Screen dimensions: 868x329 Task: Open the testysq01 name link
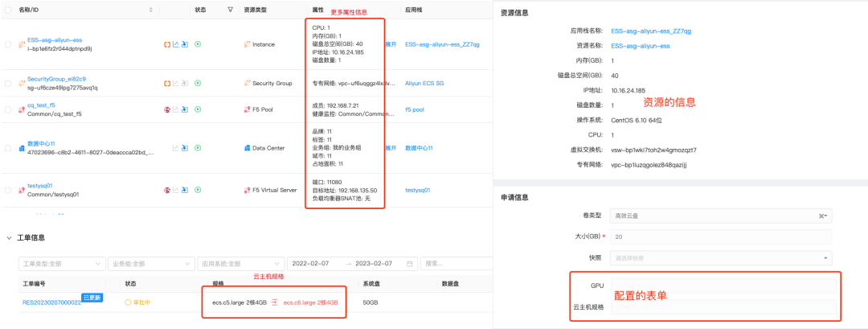point(40,186)
